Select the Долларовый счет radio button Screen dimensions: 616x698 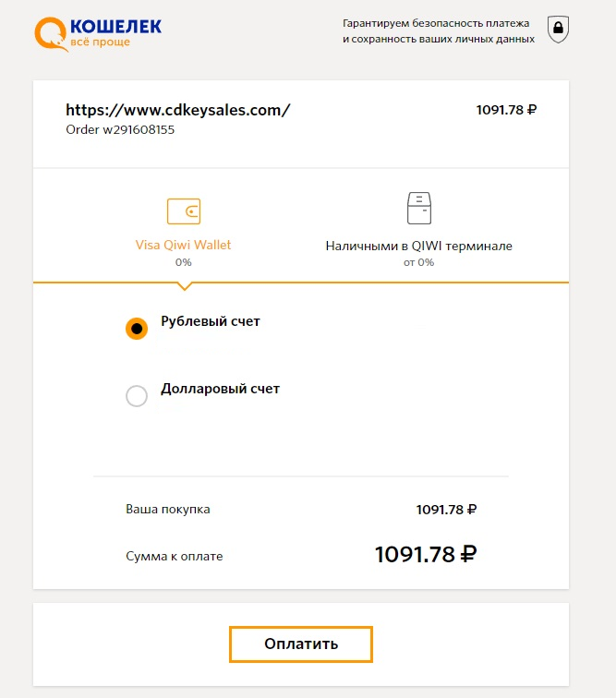pyautogui.click(x=137, y=396)
